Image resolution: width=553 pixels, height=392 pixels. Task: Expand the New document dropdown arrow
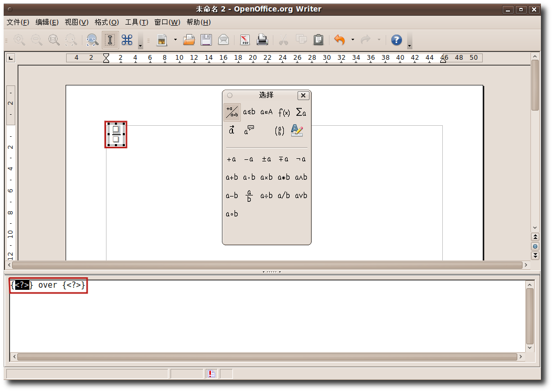pyautogui.click(x=175, y=40)
